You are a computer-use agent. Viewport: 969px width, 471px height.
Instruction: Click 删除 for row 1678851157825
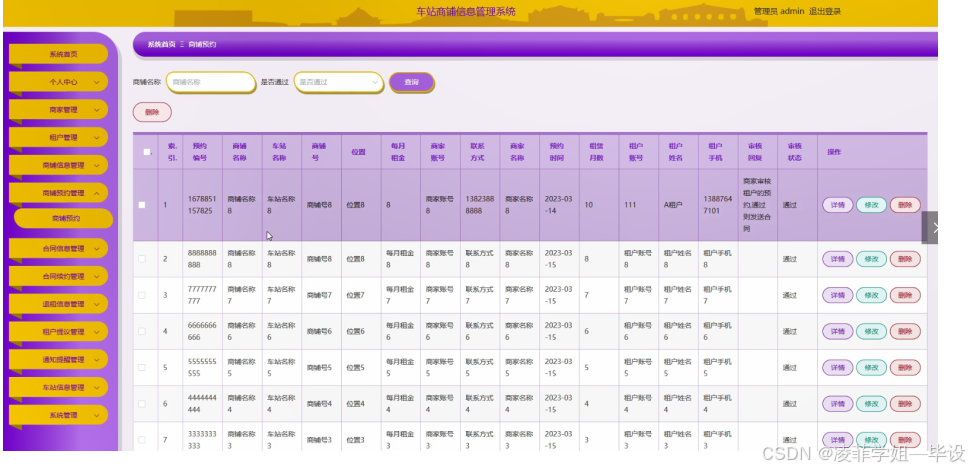[x=905, y=205]
